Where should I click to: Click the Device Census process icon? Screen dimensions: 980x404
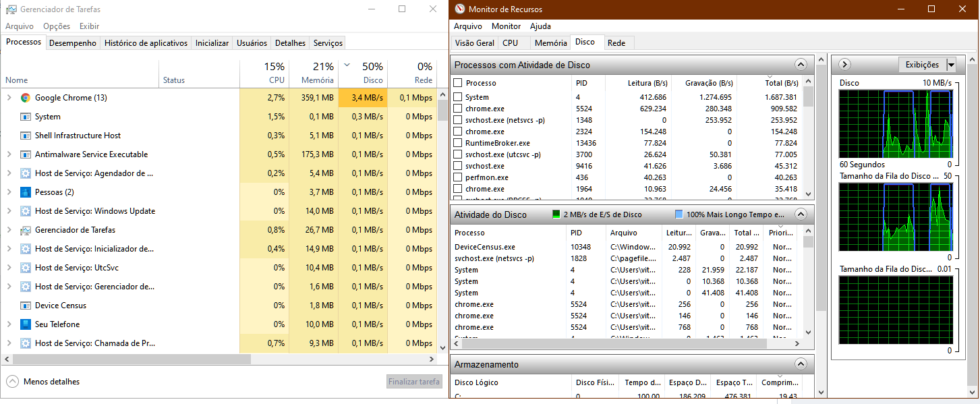tap(26, 306)
